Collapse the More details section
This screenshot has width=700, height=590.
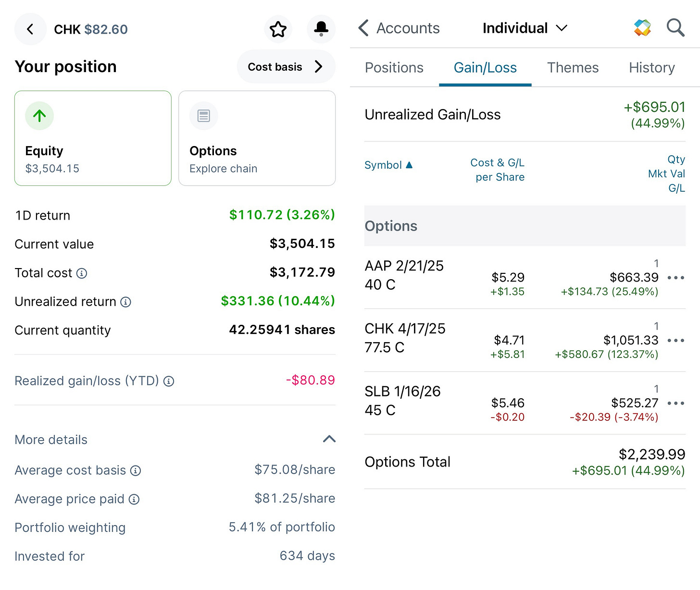tap(329, 439)
